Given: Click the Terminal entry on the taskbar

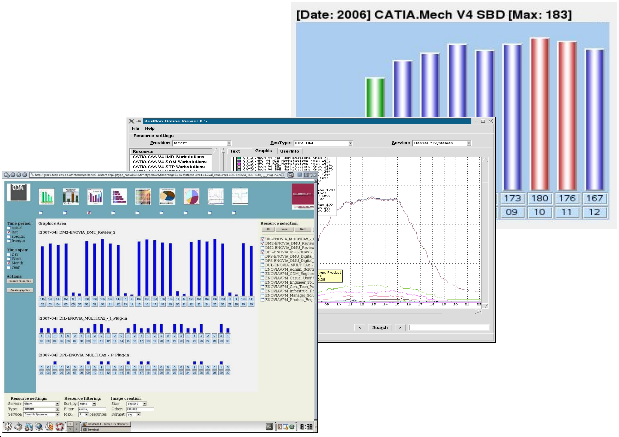Looking at the screenshot, I should pyautogui.click(x=105, y=429).
